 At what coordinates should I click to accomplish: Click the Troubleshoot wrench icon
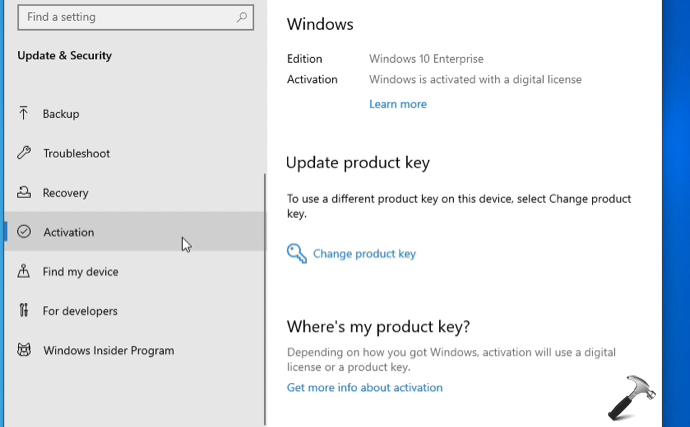pos(24,153)
